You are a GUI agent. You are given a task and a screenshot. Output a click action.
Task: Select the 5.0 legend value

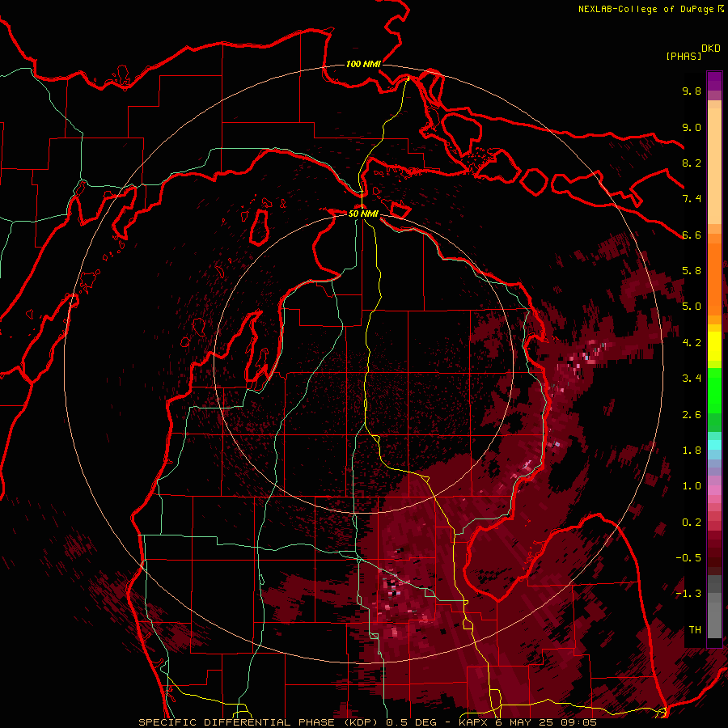tap(692, 307)
